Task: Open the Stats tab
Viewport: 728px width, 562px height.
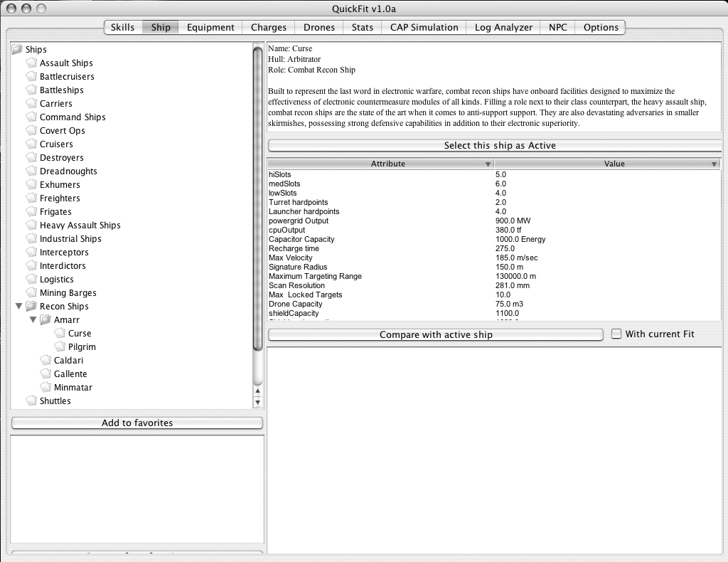Action: coord(362,28)
